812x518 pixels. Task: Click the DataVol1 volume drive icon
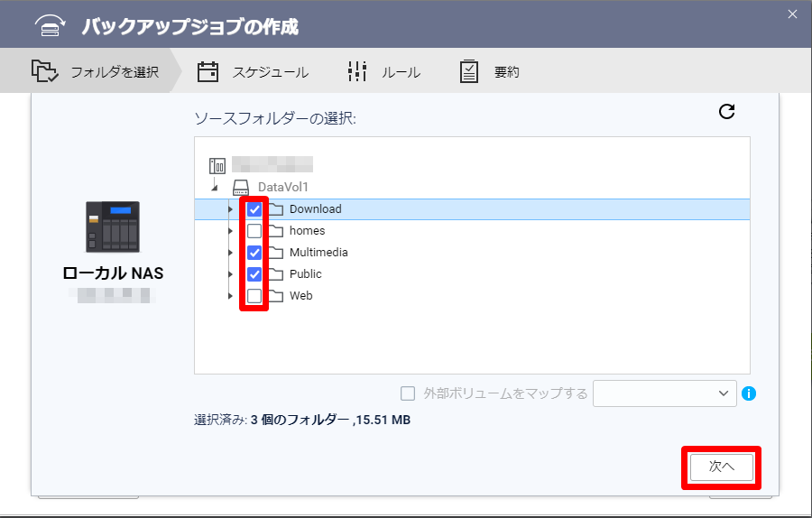[x=241, y=188]
